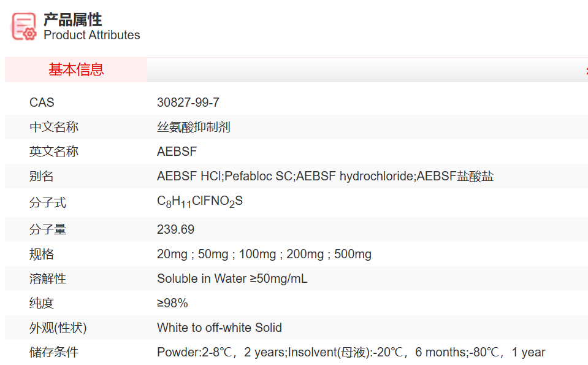Click the 储存条件 row label

54,352
